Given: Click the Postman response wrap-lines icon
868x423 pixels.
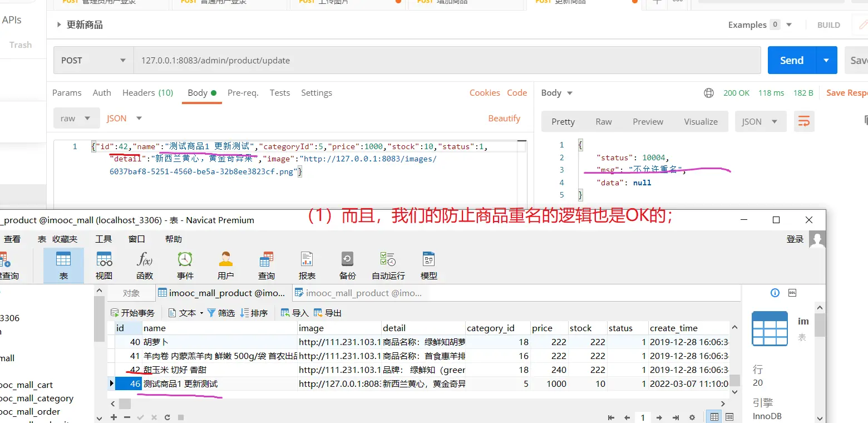Looking at the screenshot, I should 804,121.
